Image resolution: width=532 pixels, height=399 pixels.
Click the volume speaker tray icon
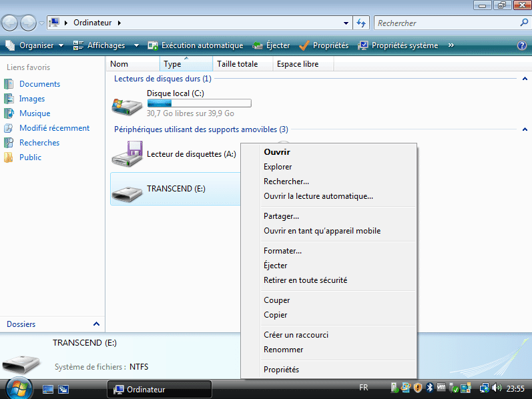[x=497, y=388]
